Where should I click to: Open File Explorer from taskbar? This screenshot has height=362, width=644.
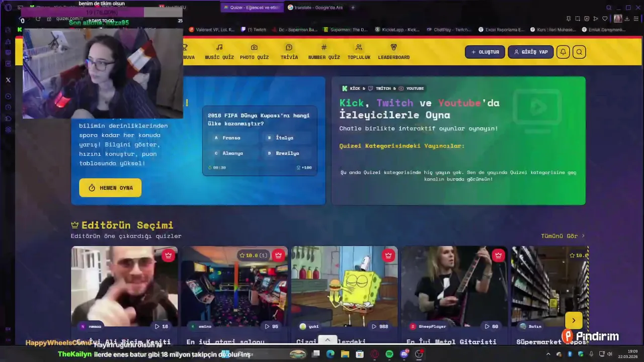point(345,354)
